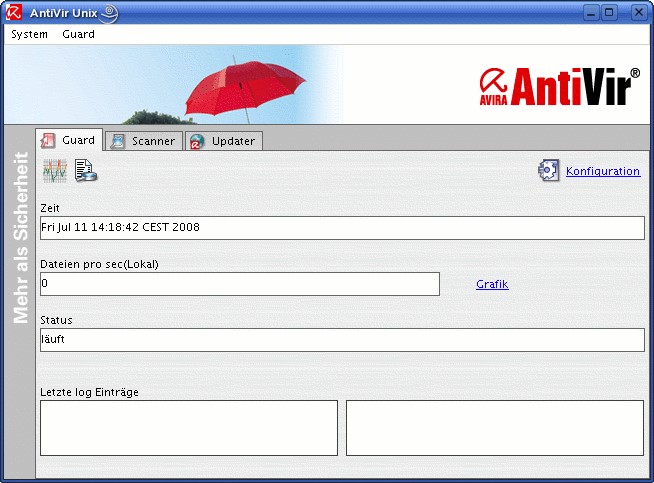Open the System menu
654x483 pixels.
click(x=29, y=34)
